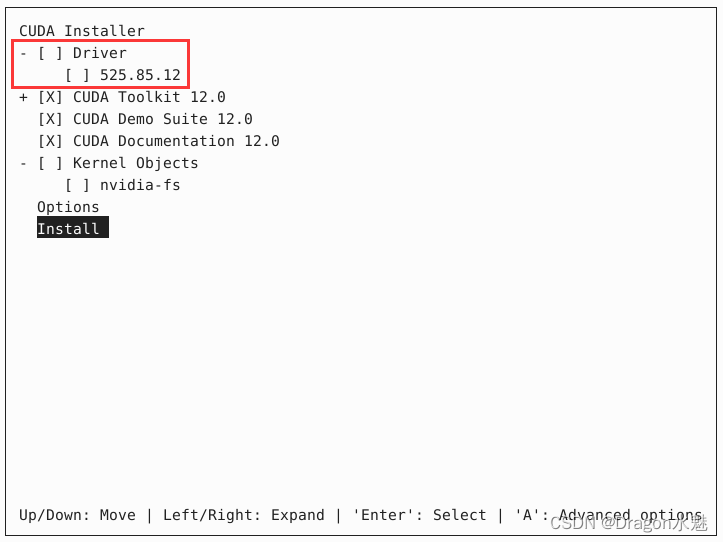Toggle the Kernel Objects checkbox

(50, 163)
